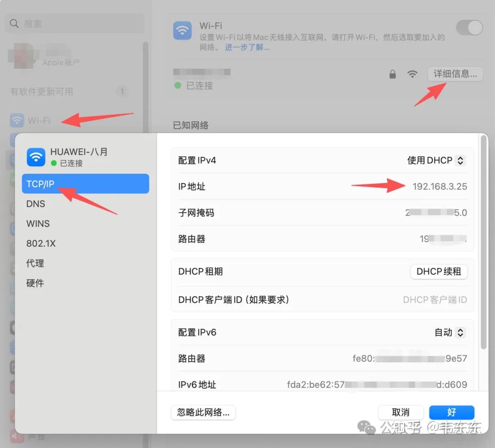Click the HUAWEI-八月 Wi-Fi network icon
Image resolution: width=495 pixels, height=448 pixels.
(36, 157)
